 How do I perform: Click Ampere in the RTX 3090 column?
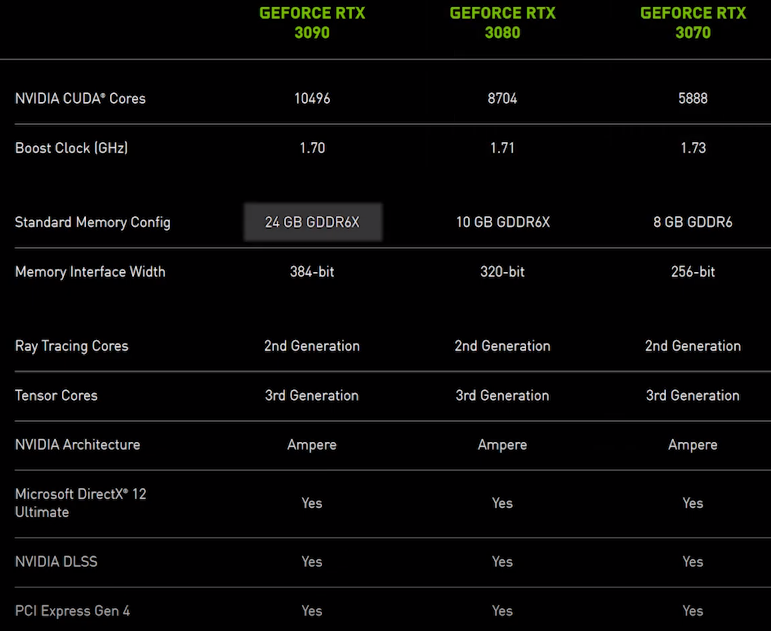pyautogui.click(x=312, y=445)
